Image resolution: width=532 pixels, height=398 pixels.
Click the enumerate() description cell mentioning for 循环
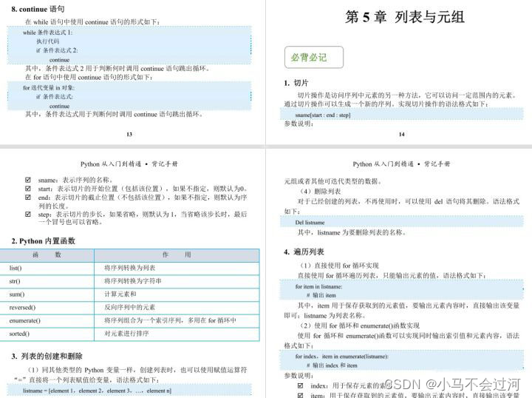pyautogui.click(x=177, y=320)
